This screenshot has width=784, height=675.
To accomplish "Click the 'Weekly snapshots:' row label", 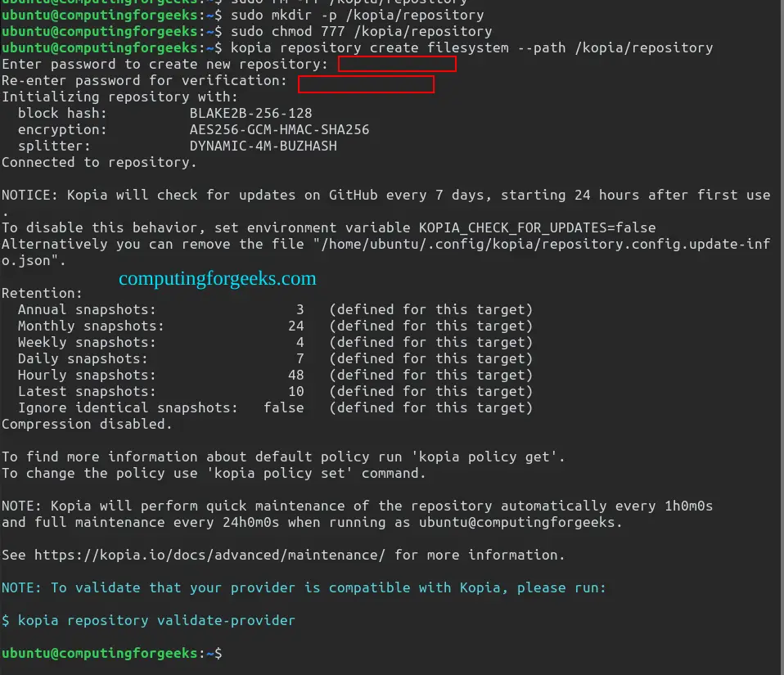I will coord(87,343).
